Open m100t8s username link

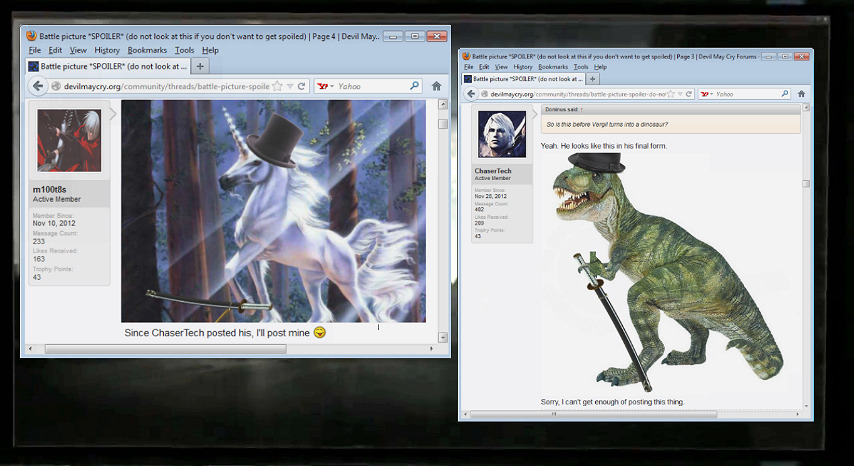[x=50, y=189]
